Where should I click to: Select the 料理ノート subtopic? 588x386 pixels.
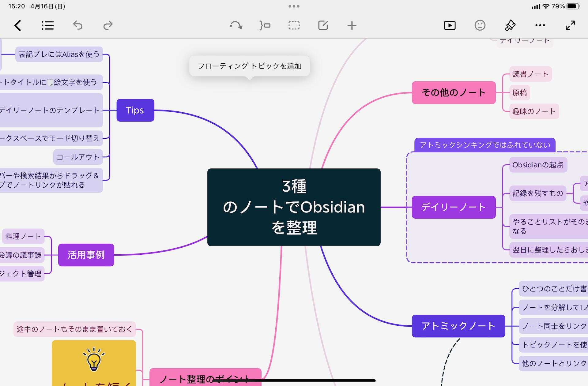[23, 236]
